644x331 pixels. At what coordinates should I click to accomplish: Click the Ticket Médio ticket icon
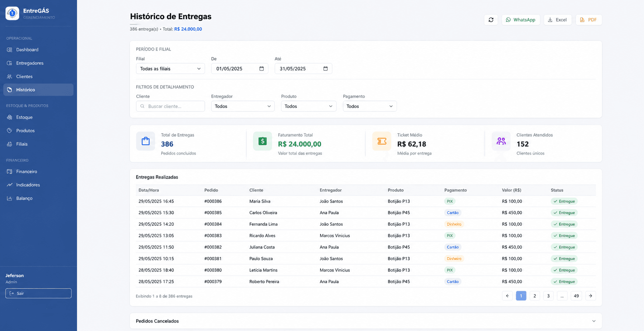(382, 141)
